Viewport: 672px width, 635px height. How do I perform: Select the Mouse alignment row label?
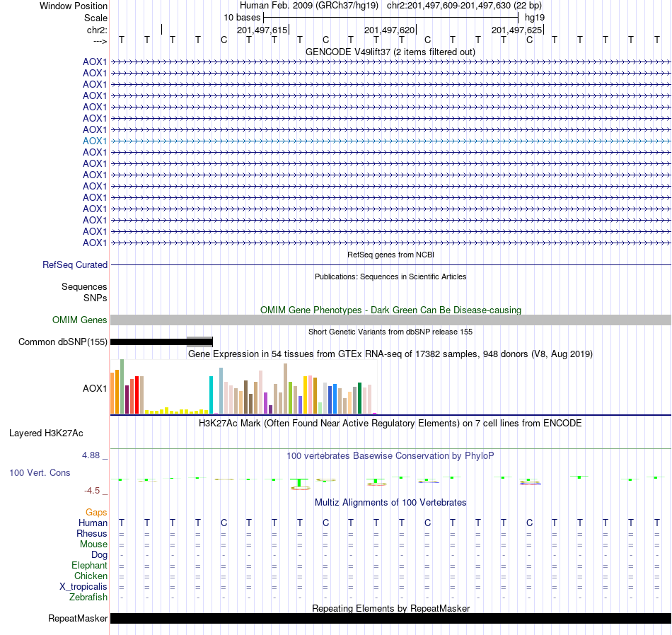[x=93, y=544]
